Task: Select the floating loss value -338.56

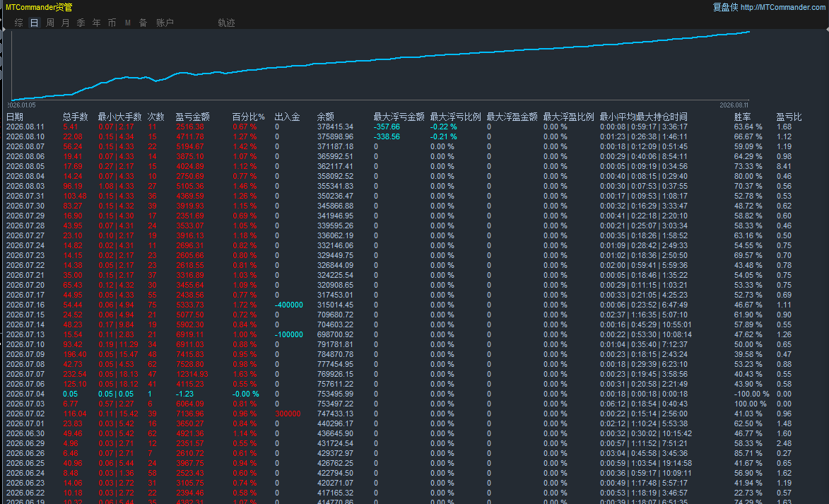Action: (387, 137)
